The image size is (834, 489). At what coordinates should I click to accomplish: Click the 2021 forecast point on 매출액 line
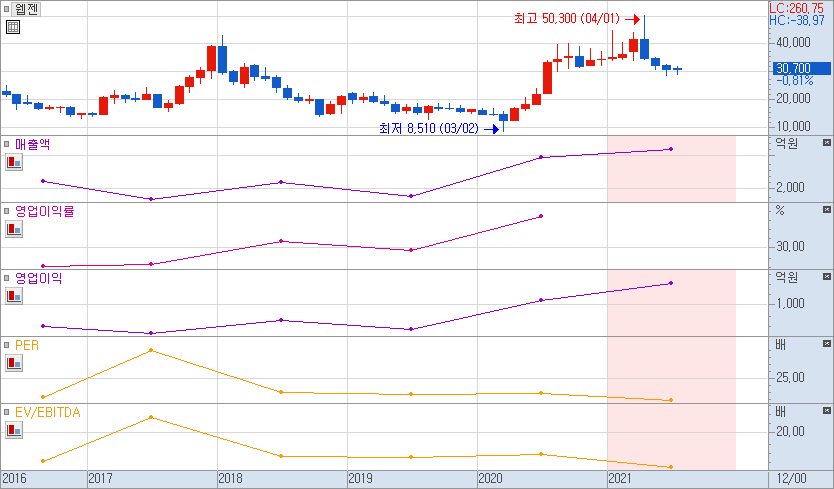tap(671, 149)
